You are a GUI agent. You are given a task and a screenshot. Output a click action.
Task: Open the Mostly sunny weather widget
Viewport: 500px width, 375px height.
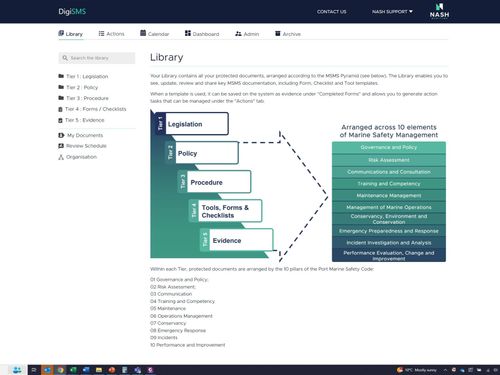[x=417, y=370]
